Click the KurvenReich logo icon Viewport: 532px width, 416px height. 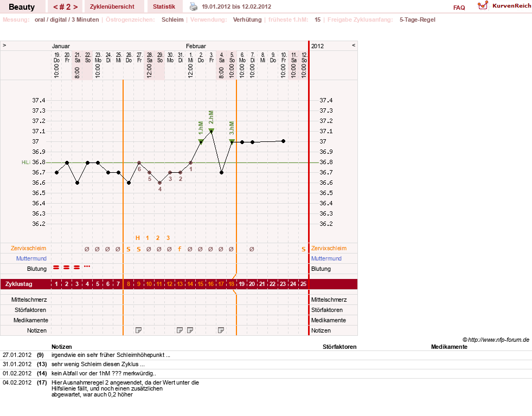coord(483,6)
